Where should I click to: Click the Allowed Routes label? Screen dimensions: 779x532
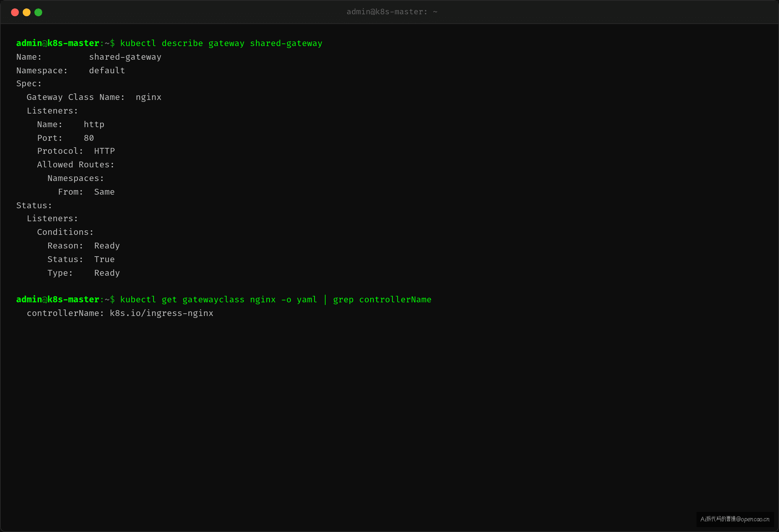(x=76, y=165)
